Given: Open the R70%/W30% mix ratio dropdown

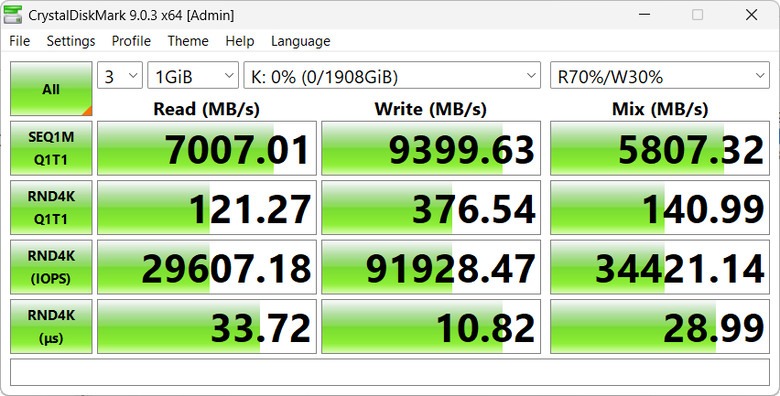Looking at the screenshot, I should tap(660, 76).
